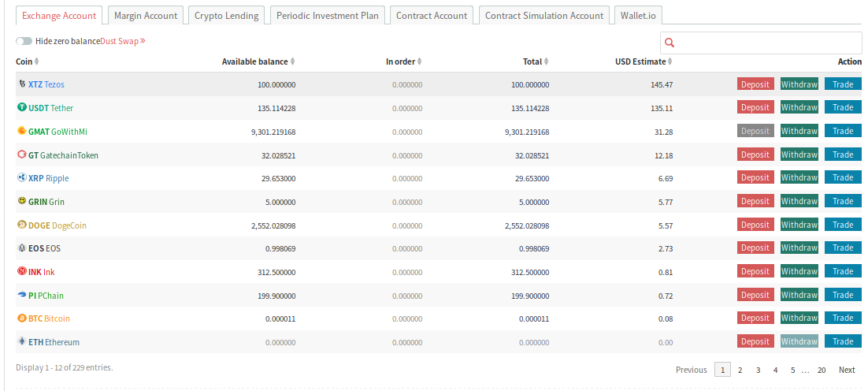Click the search magnifier icon

click(670, 43)
